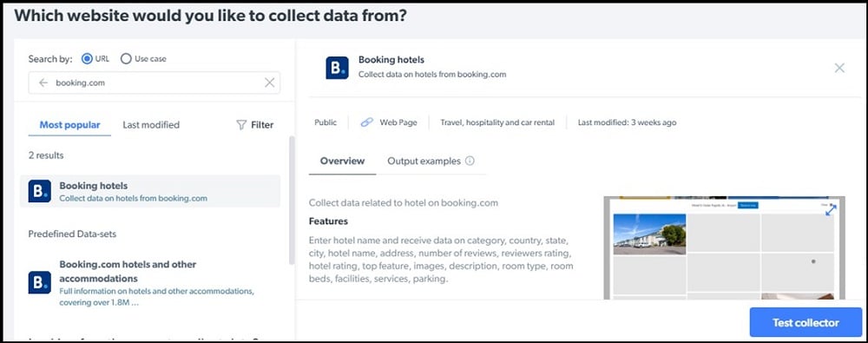
Task: Select the Use case radio button
Action: click(126, 59)
